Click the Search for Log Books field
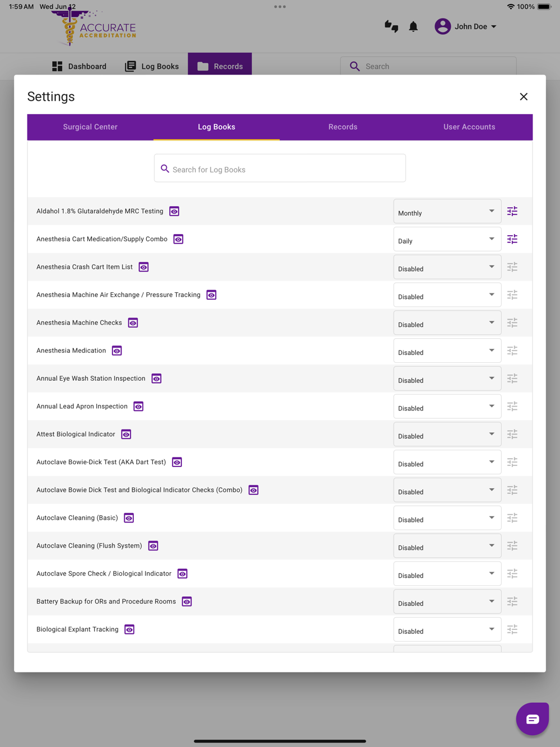Image resolution: width=560 pixels, height=747 pixels. (280, 168)
